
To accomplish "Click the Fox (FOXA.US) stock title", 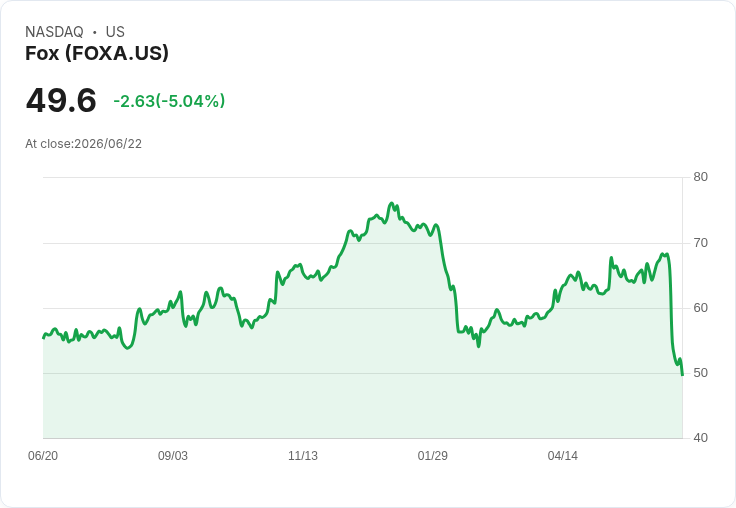I will point(97,53).
